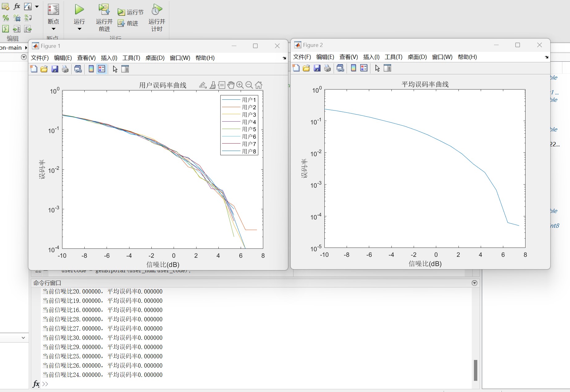Open 文件(F) menu in Figure 1

pyautogui.click(x=40, y=58)
